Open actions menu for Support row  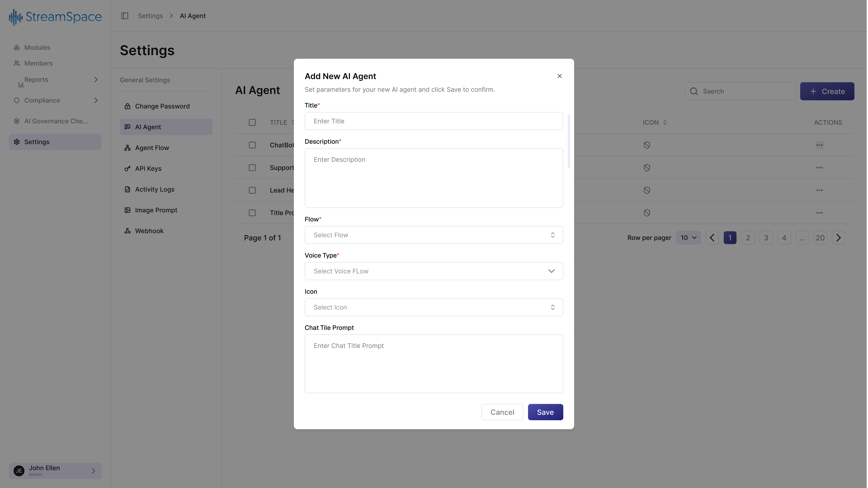(819, 168)
